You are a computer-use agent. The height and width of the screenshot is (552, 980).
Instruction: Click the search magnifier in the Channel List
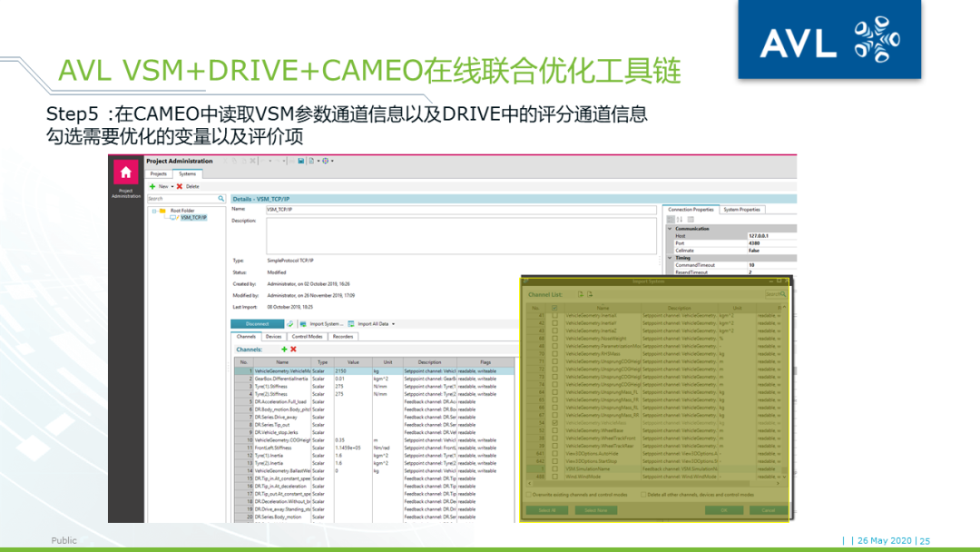pyautogui.click(x=782, y=292)
